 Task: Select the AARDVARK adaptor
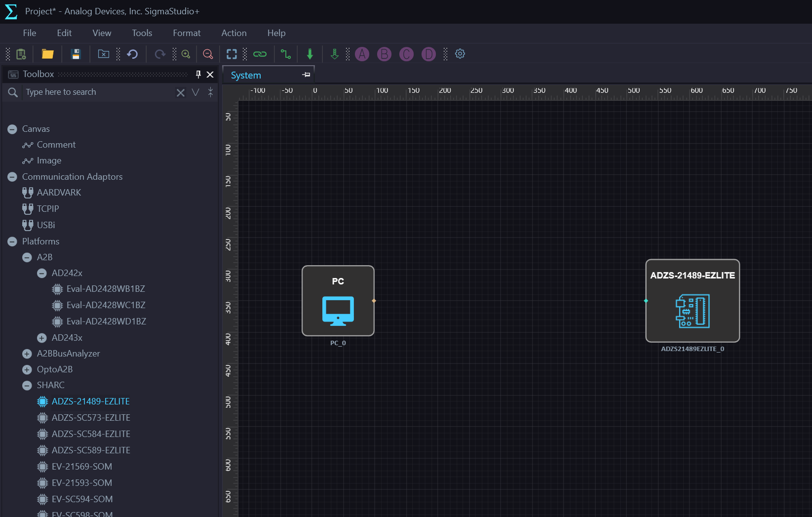pos(59,193)
